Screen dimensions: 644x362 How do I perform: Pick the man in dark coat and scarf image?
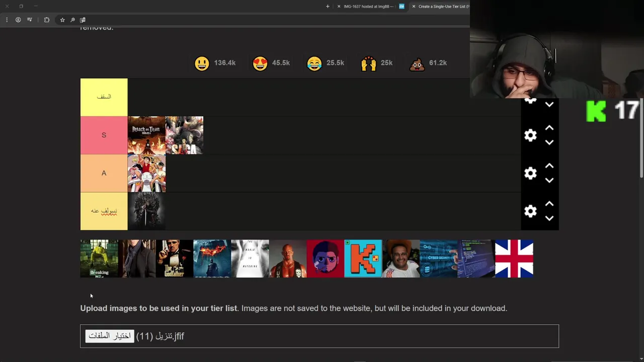137,258
